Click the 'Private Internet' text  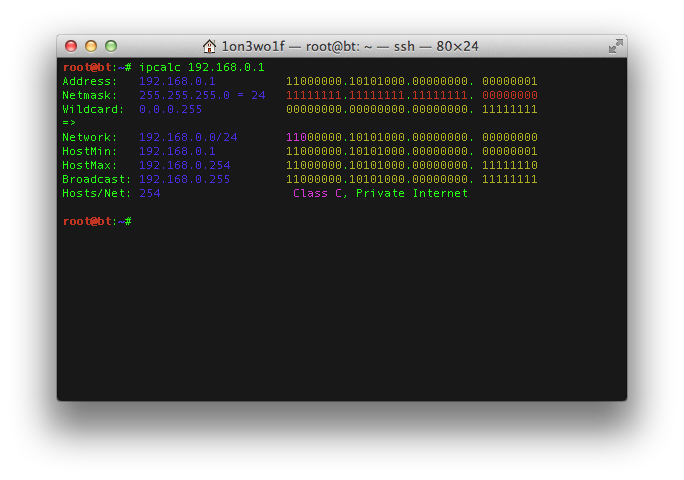412,193
